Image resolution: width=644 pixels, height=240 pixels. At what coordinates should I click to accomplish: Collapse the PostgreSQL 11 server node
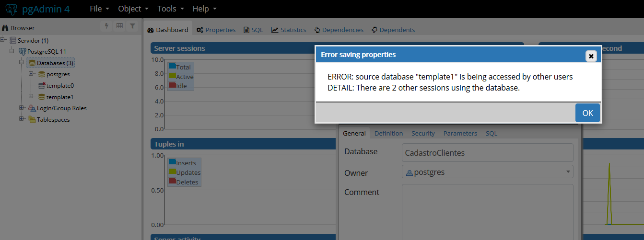point(12,51)
